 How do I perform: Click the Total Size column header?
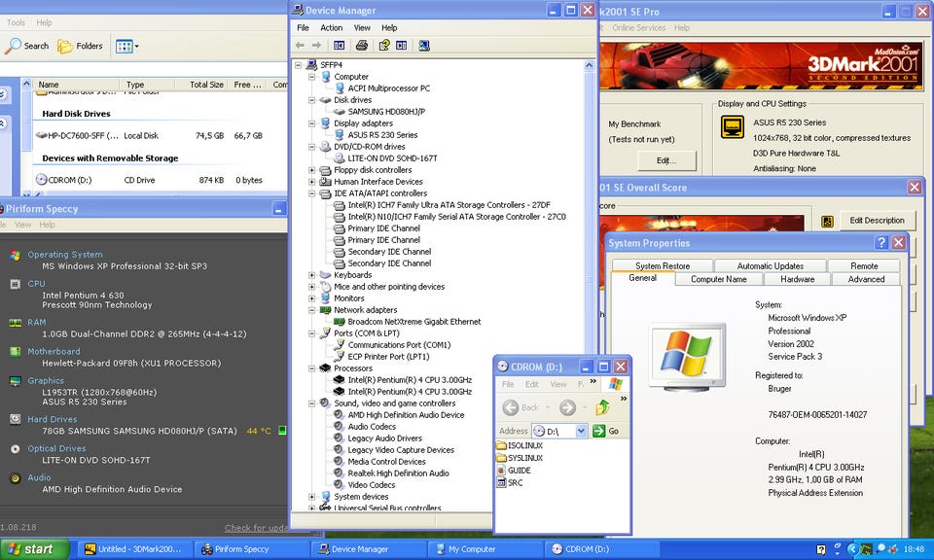coord(198,85)
